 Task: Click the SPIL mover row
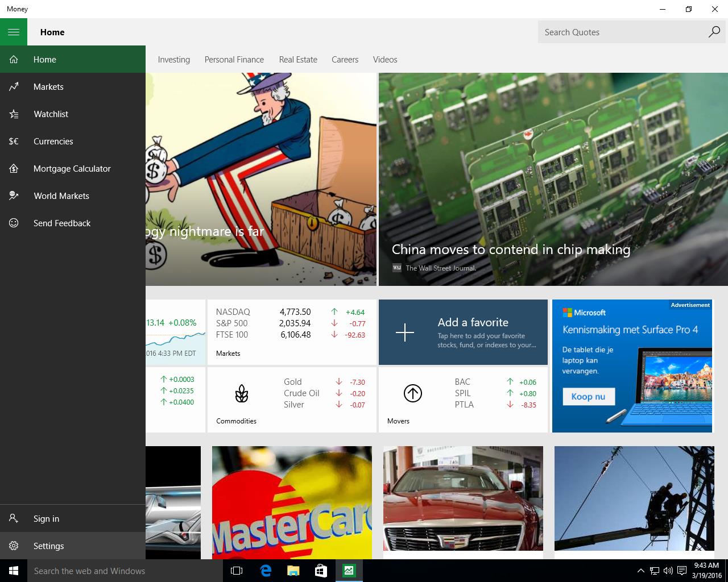point(495,393)
